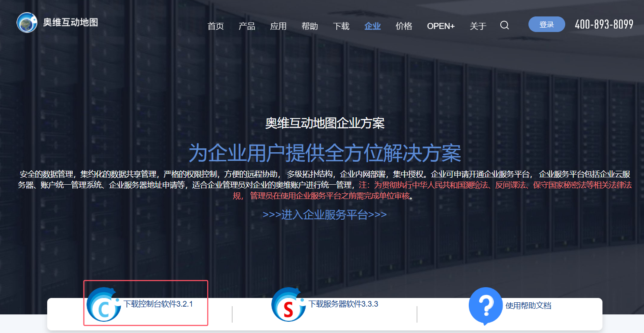Screen dimensions: 644x333
Task: Click the Ovital globe logo icon
Action: tap(27, 22)
